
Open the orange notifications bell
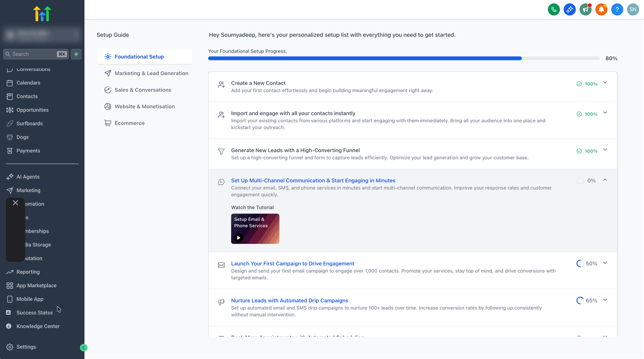click(601, 9)
